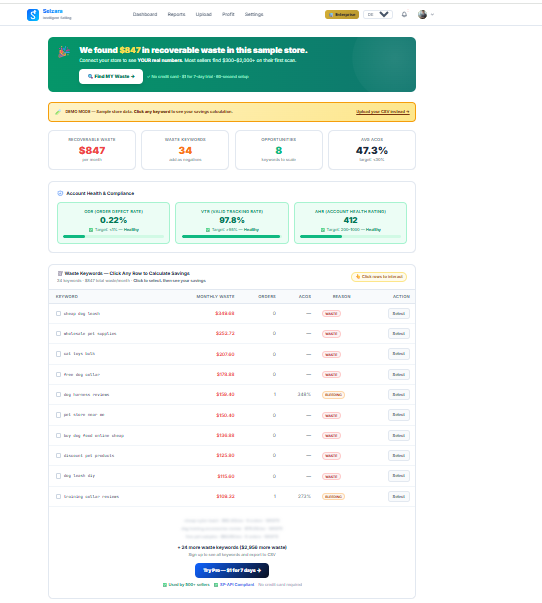
Task: Click the 34 Waste Keywords card
Action: coord(185,150)
